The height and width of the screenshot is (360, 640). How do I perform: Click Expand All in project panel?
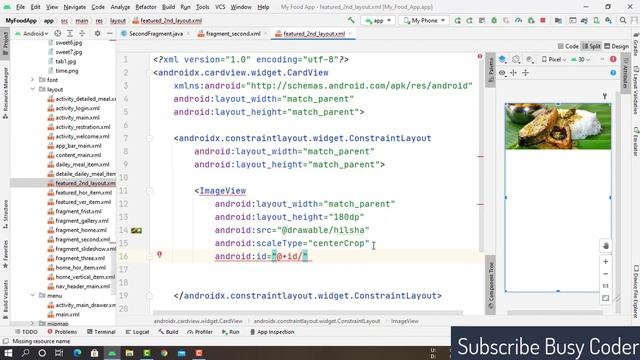[x=70, y=33]
